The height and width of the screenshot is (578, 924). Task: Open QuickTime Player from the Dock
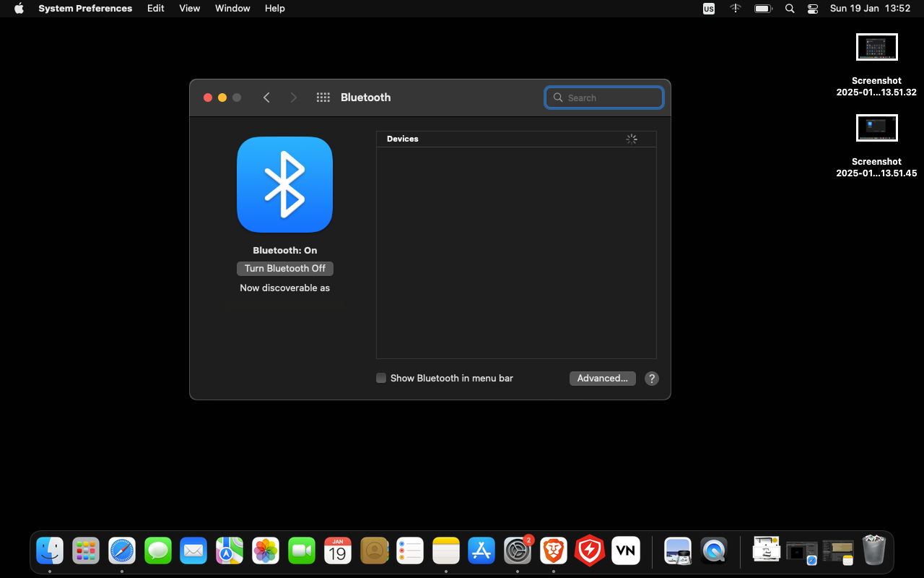tap(713, 551)
